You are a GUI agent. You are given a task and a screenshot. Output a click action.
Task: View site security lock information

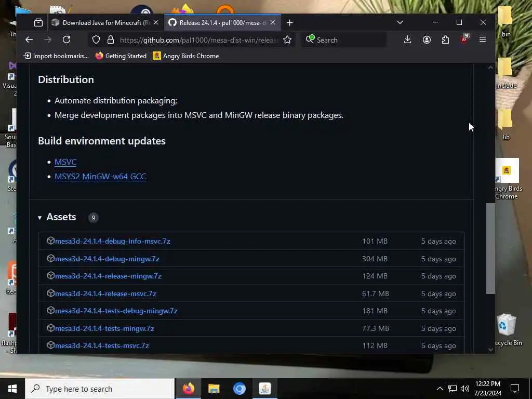coord(110,39)
